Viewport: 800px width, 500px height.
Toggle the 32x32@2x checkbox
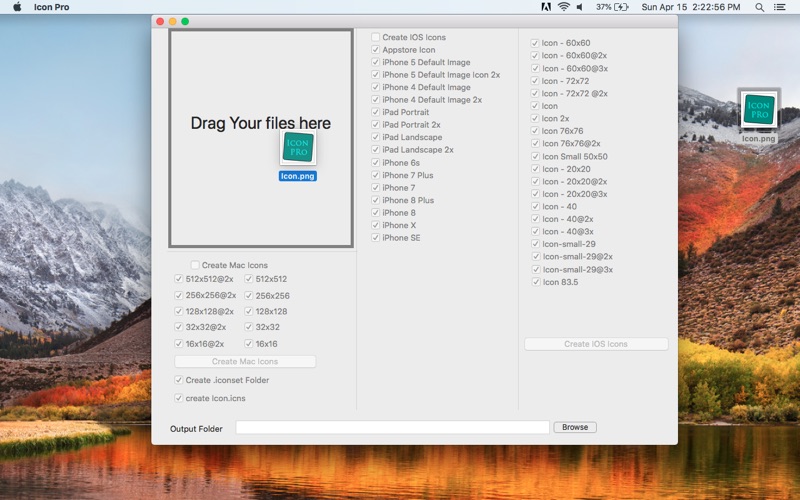coord(179,327)
